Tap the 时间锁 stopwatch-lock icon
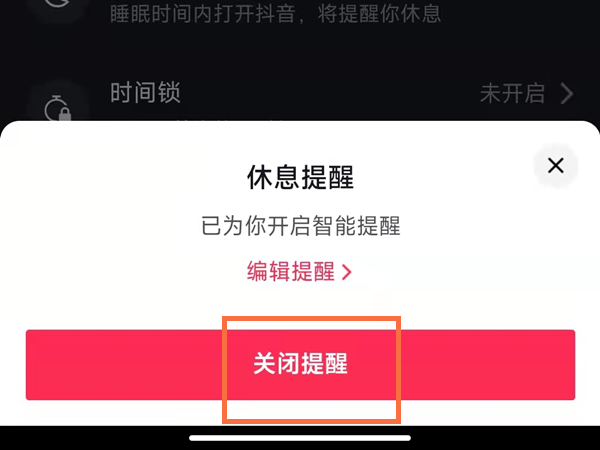 [x=57, y=108]
